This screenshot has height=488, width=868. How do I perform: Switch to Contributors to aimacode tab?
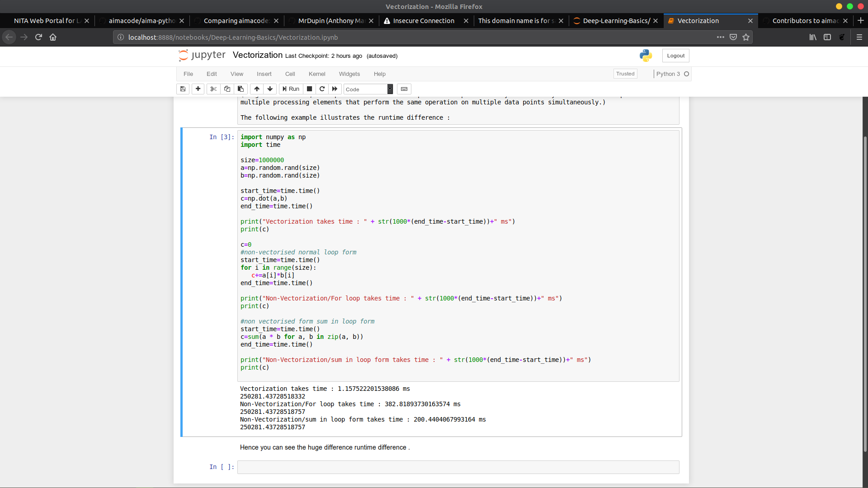[x=806, y=21]
